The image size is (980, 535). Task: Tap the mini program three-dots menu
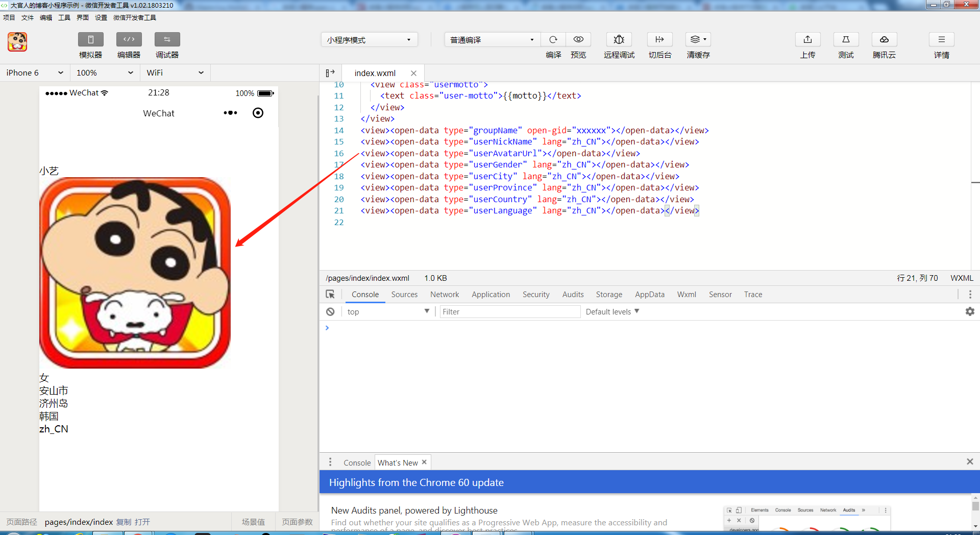click(x=230, y=113)
